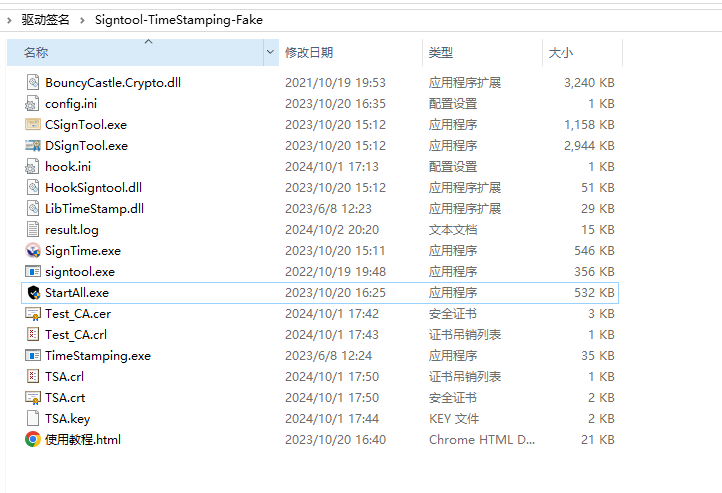The height and width of the screenshot is (493, 722).
Task: Select the Test_CA.cer certificate icon
Action: click(33, 314)
